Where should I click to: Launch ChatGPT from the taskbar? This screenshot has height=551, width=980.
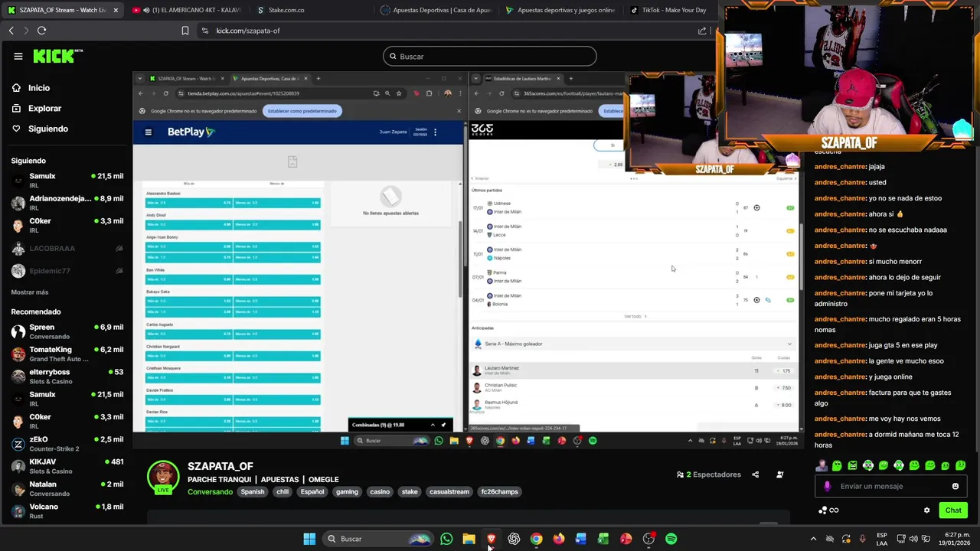[514, 539]
